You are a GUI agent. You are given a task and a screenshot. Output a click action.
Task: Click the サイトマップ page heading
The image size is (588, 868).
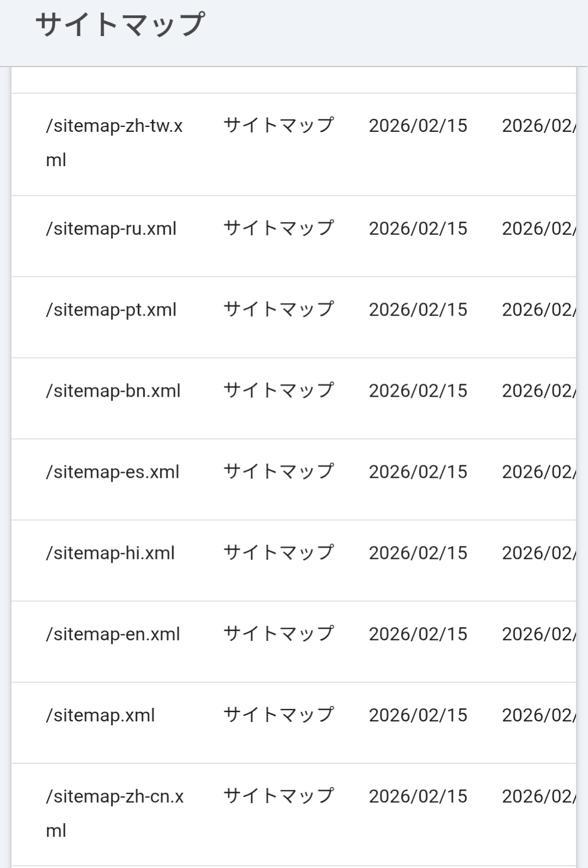point(120,25)
